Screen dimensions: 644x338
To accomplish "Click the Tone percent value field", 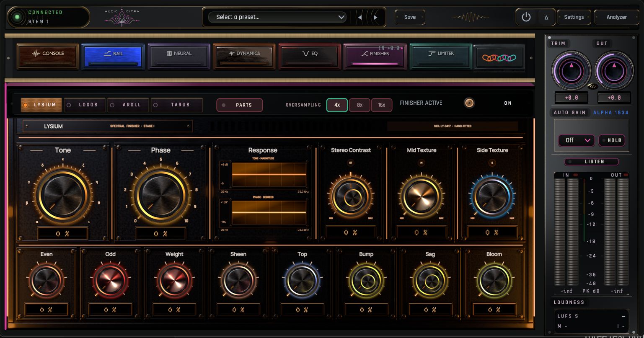I will coord(63,233).
